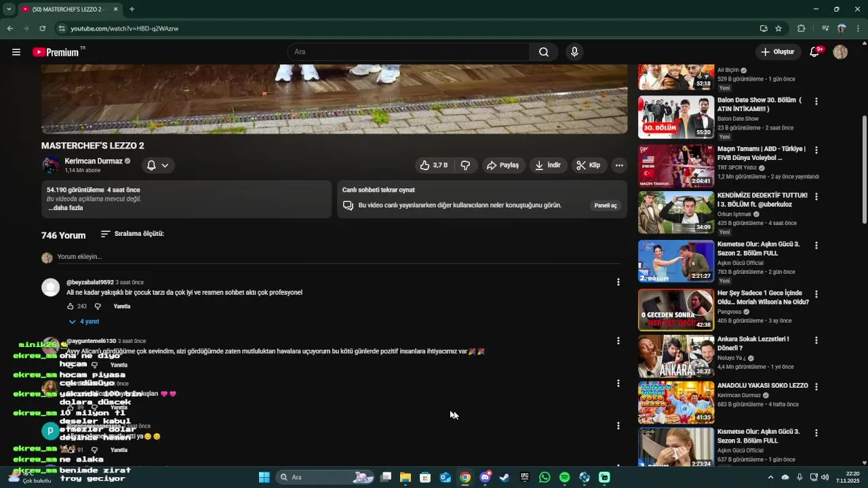Show hidden system tray icons chevron
The image size is (868, 488).
pos(770,477)
